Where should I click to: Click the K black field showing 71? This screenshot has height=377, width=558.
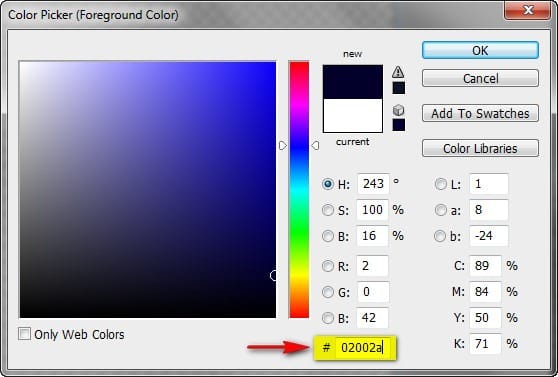485,344
